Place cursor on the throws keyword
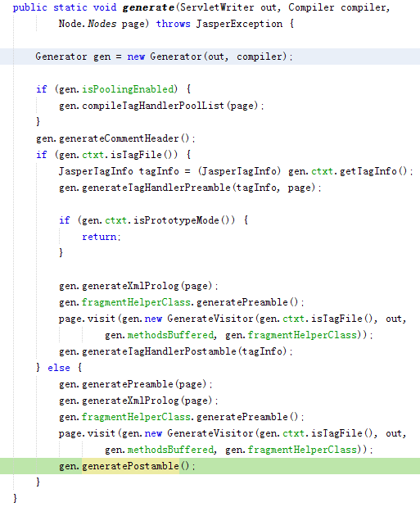This screenshot has width=420, height=507. coord(174,24)
